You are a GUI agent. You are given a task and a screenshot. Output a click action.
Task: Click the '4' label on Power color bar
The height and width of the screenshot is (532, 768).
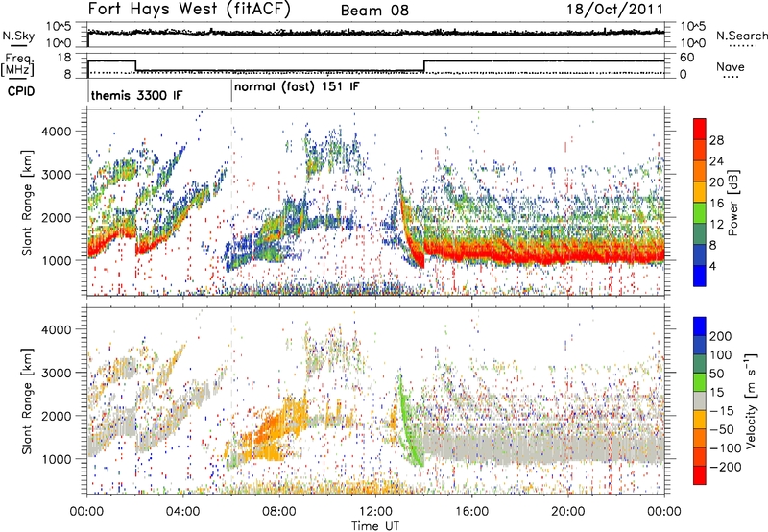712,267
